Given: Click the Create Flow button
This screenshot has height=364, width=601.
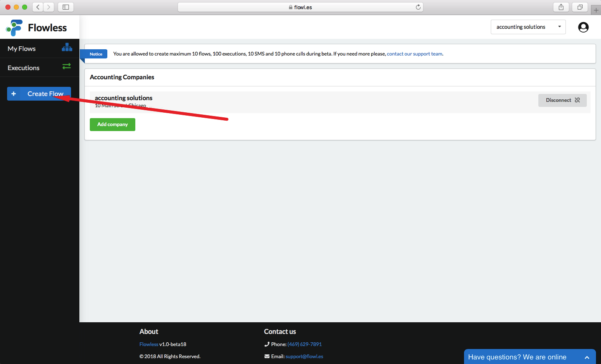Looking at the screenshot, I should point(39,94).
